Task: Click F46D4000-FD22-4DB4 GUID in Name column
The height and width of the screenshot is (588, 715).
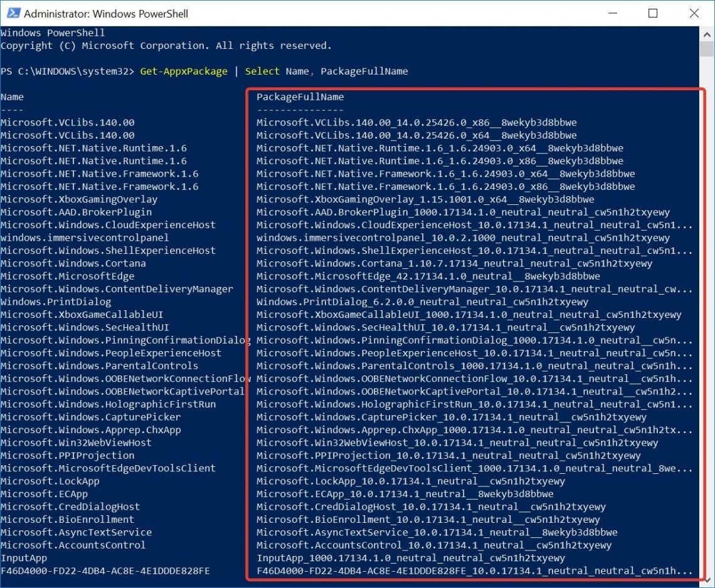Action: click(105, 569)
